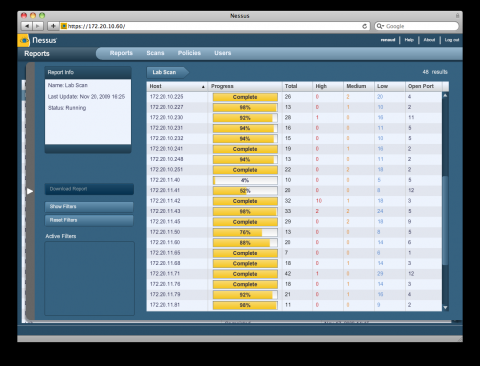This screenshot has width=480, height=366.
Task: Select host row 172.20.11.45
Action: 294,222
